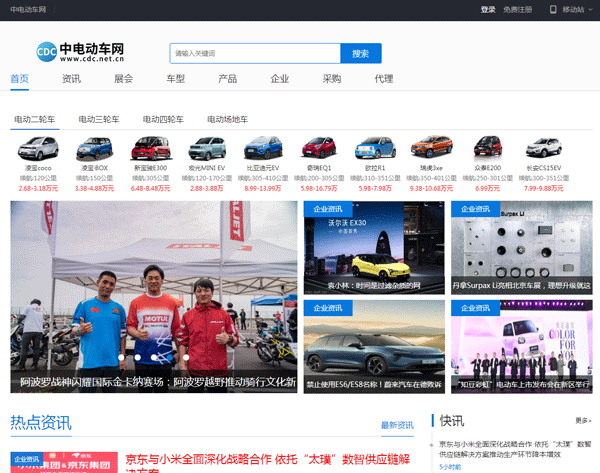Select the 电动三轮车 tab

(99, 119)
